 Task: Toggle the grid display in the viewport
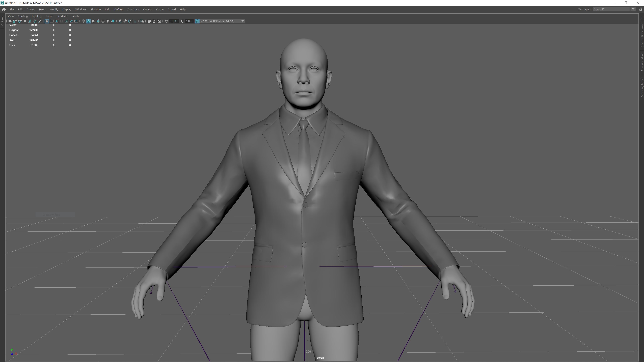[47, 21]
